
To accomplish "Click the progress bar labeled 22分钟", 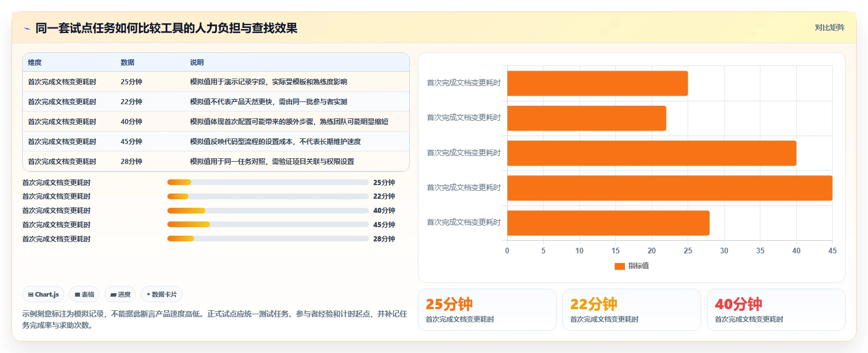I will point(268,196).
